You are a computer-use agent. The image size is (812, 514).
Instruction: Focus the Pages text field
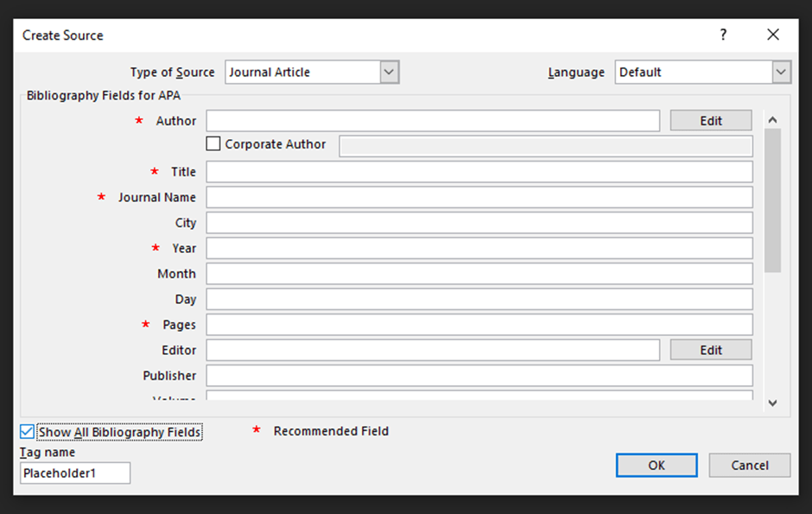(x=479, y=325)
